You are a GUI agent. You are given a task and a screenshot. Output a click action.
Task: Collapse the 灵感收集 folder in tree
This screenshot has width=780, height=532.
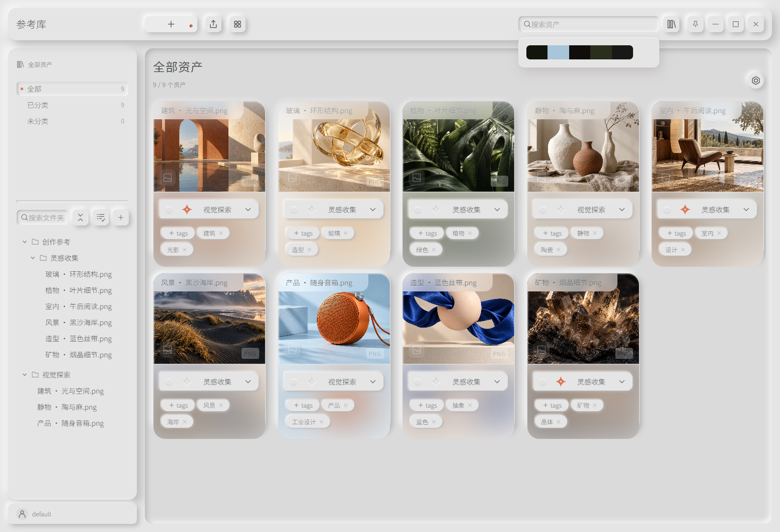coord(33,258)
